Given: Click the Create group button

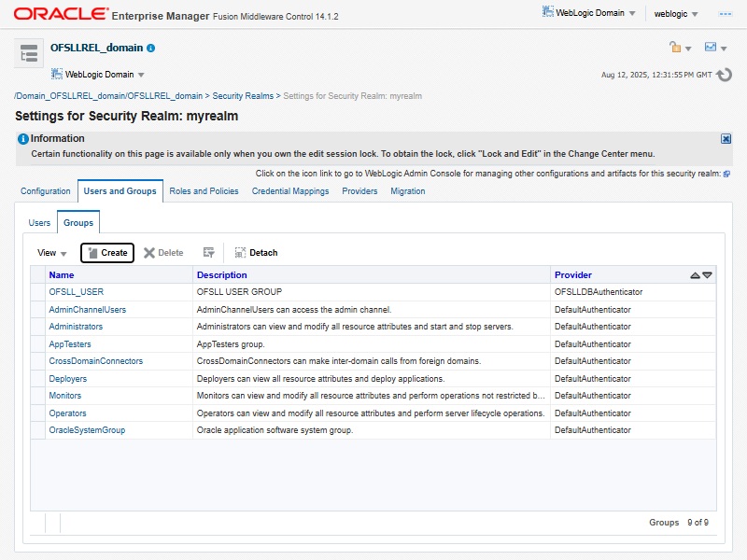Looking at the screenshot, I should point(107,253).
